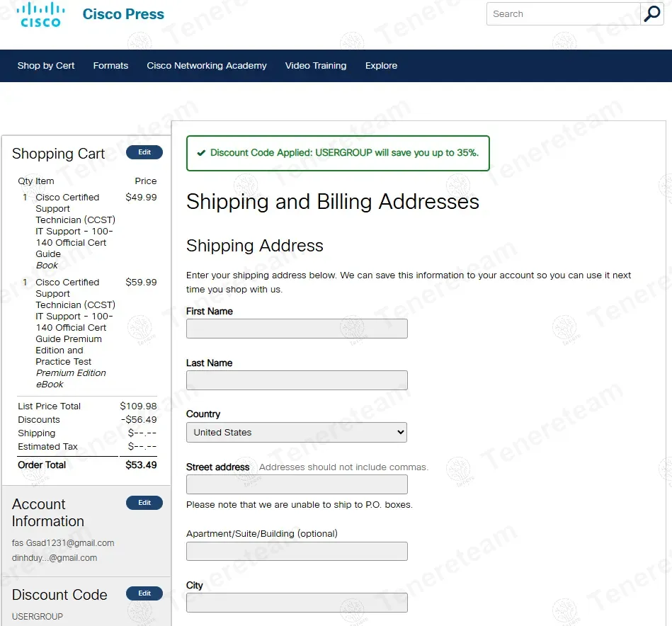Viewport: 672px width, 626px height.
Task: Edit the Shopping Cart
Action: (x=144, y=152)
